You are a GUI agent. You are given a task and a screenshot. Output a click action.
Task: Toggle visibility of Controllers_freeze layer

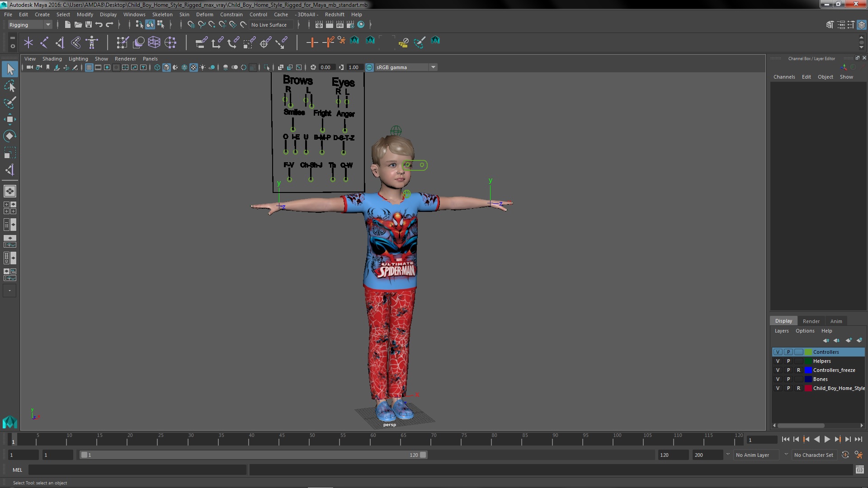778,370
